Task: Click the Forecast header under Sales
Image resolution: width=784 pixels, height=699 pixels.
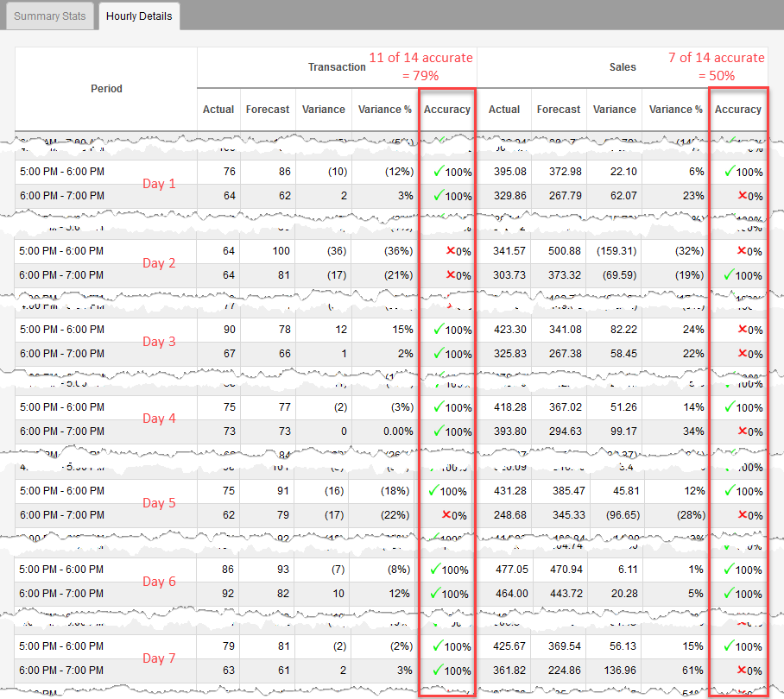Action: [x=559, y=110]
